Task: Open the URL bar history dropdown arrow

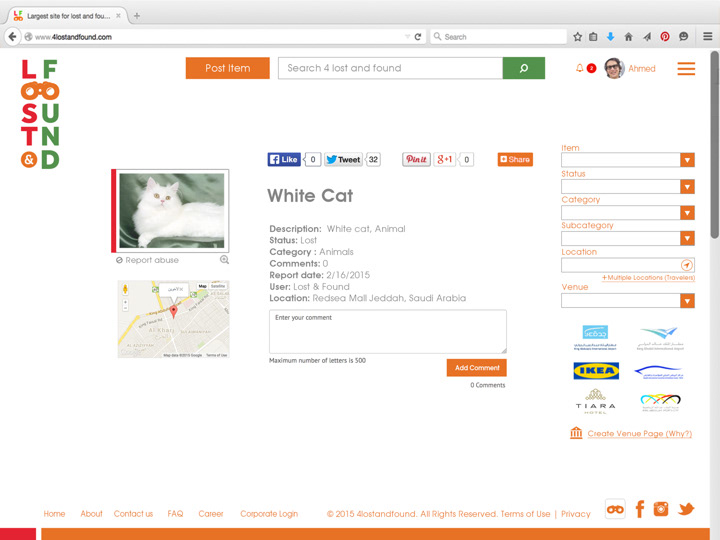Action: point(407,37)
